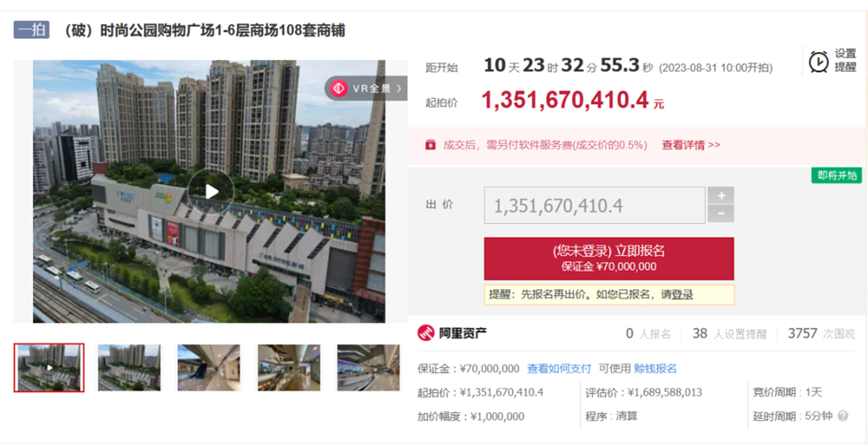Decrease bid with the minus button

tap(721, 214)
